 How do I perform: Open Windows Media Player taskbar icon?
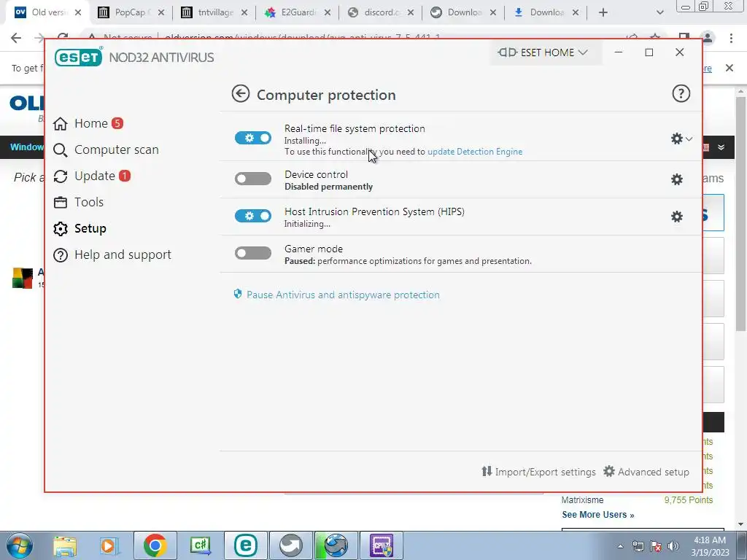click(108, 545)
